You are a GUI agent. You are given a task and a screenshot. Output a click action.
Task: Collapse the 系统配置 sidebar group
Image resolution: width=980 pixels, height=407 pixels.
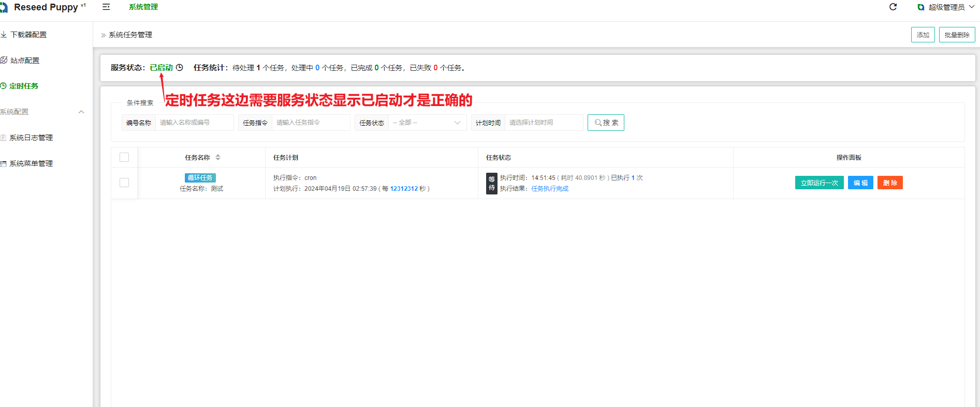coord(81,112)
